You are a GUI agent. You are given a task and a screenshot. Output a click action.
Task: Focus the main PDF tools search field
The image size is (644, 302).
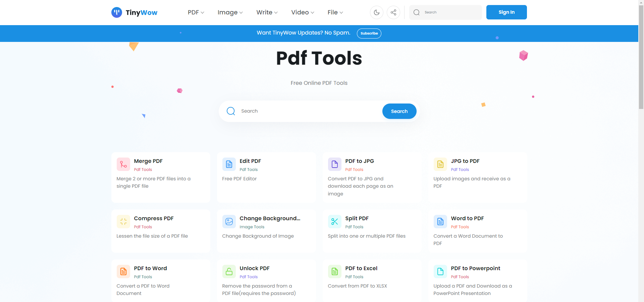(309, 111)
